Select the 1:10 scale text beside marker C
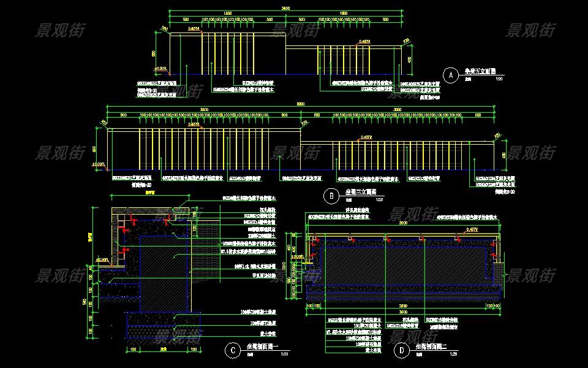 coord(282,353)
